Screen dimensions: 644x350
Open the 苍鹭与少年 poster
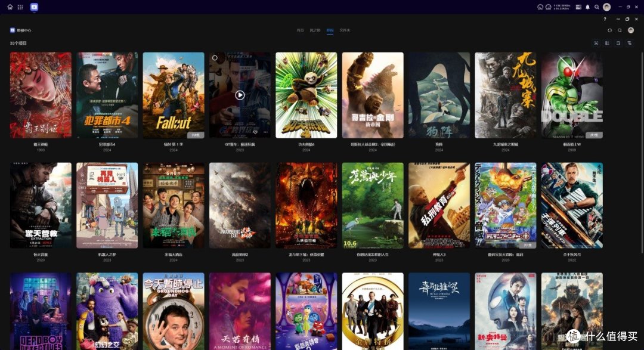373,205
